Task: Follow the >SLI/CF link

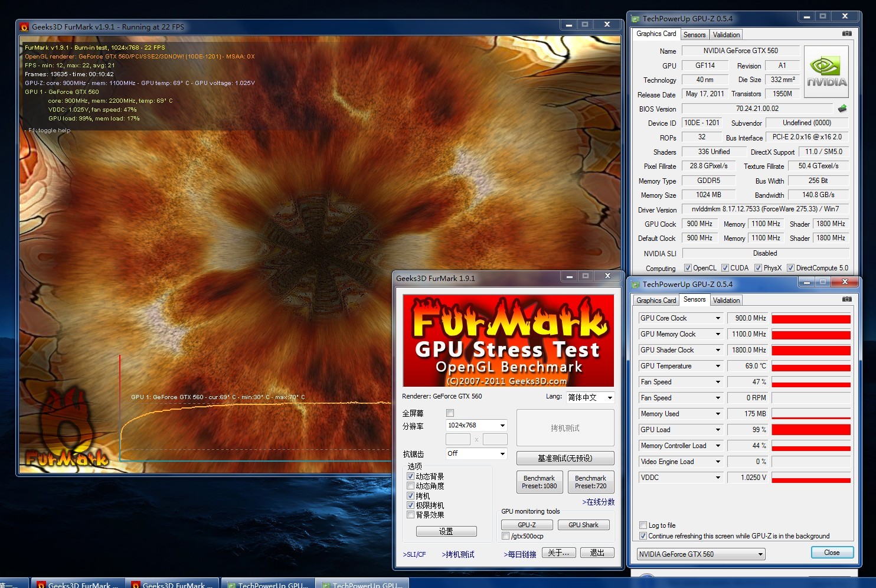Action: (x=414, y=554)
